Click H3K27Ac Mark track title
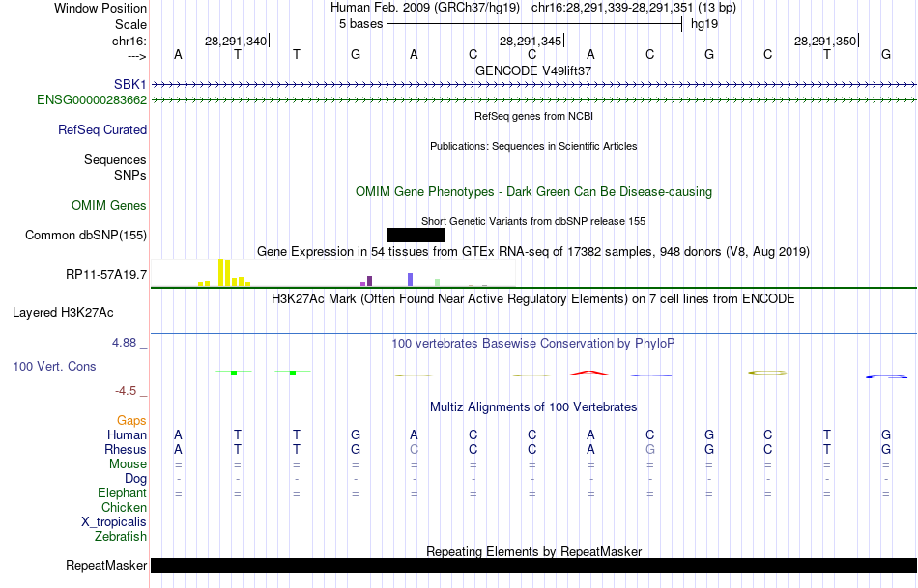The width and height of the screenshot is (918, 588). 533,299
